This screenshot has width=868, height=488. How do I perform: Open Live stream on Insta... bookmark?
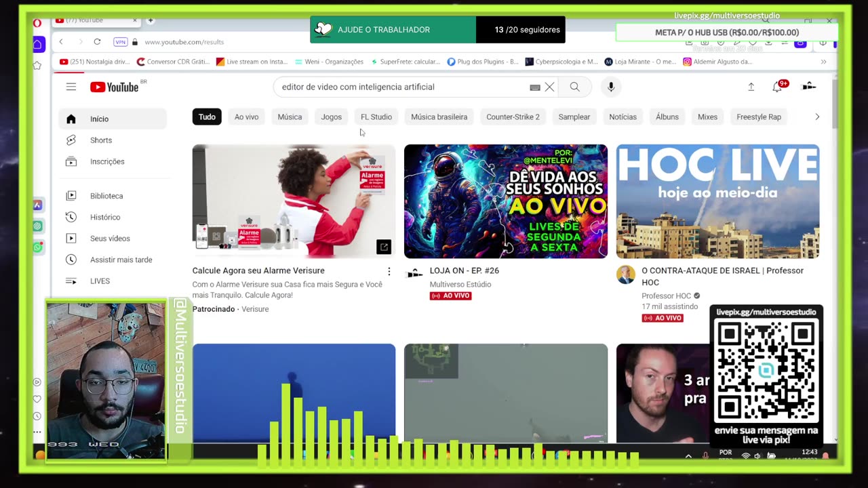click(252, 62)
